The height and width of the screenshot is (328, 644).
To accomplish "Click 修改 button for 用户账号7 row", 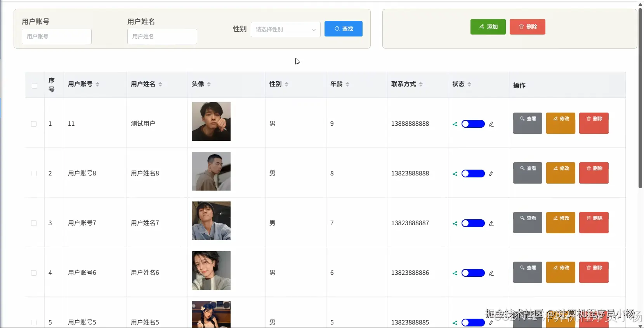I will [x=561, y=222].
